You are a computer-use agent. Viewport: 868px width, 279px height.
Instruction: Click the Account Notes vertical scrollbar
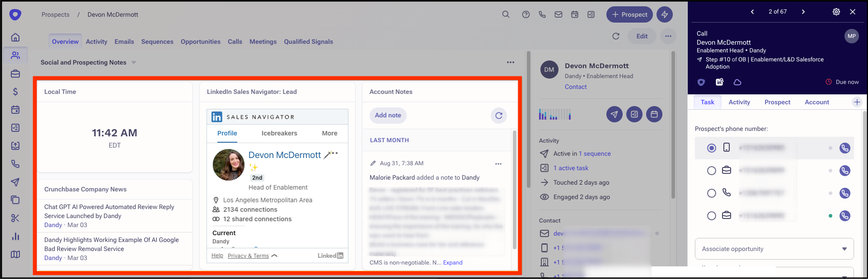pyautogui.click(x=514, y=190)
